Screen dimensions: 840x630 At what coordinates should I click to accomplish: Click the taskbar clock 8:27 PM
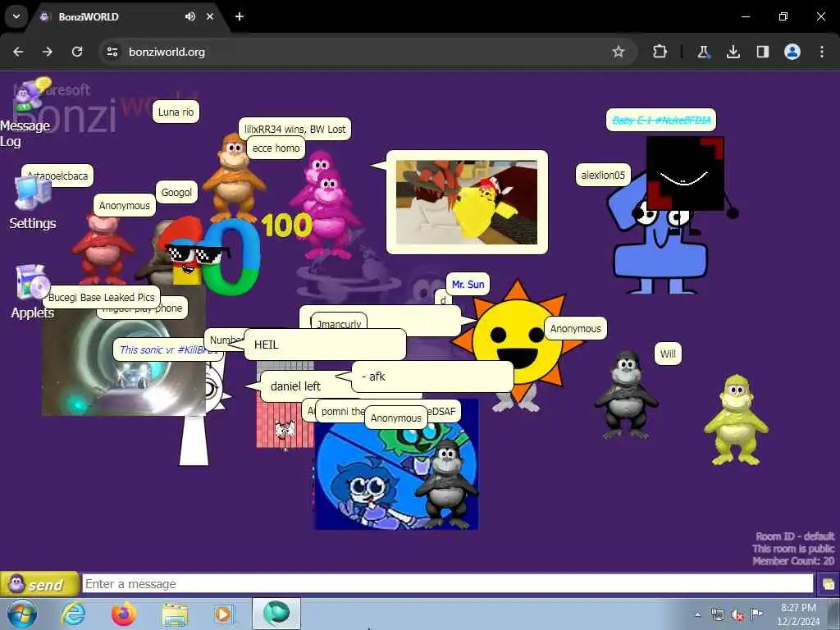coord(798,614)
